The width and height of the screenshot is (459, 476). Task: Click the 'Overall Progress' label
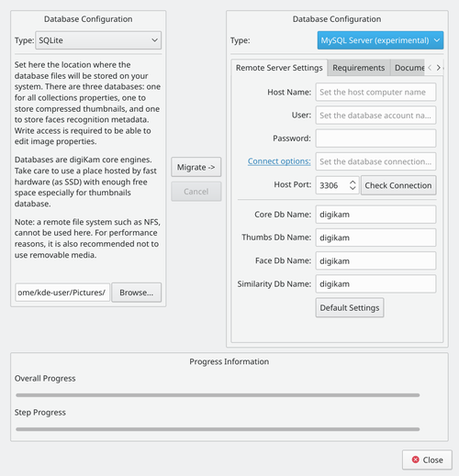(45, 379)
